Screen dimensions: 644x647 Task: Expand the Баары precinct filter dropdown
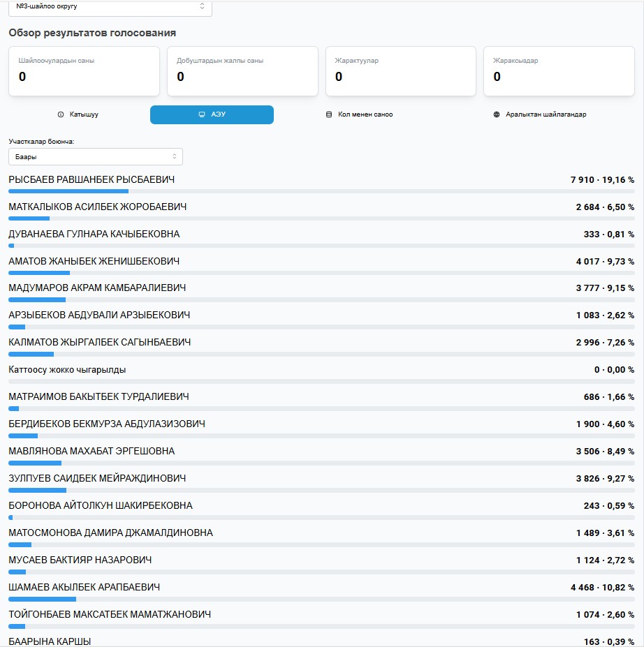click(96, 157)
